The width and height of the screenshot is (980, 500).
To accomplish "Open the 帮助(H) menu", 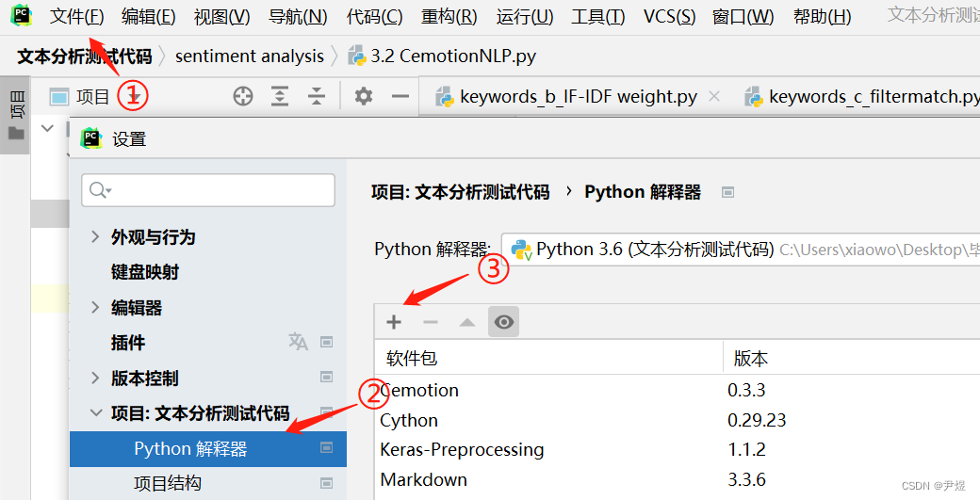I will (x=822, y=17).
